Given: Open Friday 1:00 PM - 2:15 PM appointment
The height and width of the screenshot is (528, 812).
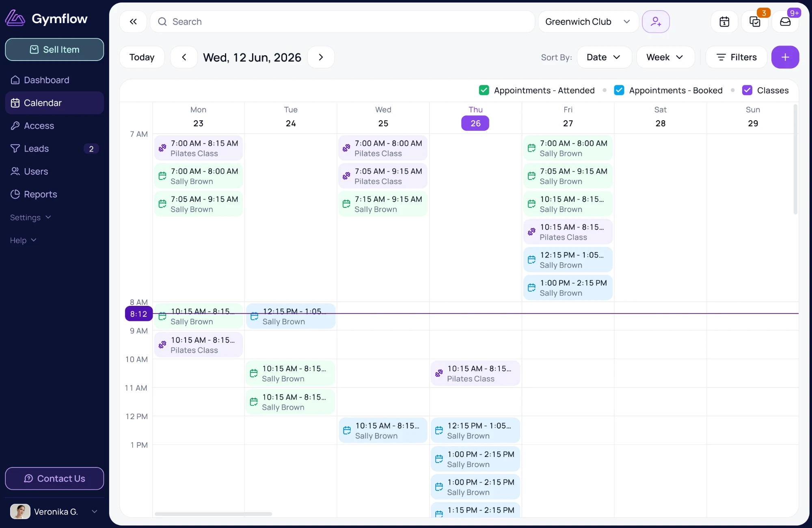Looking at the screenshot, I should coord(568,288).
